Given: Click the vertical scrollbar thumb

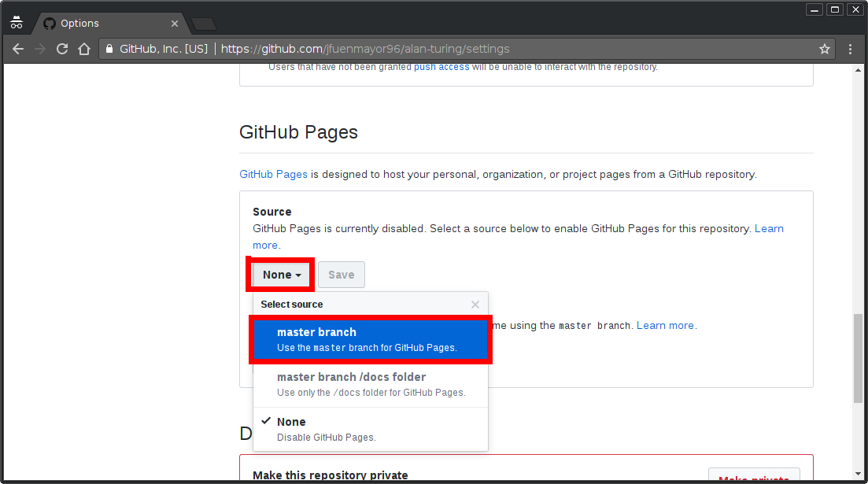Looking at the screenshot, I should tap(858, 358).
